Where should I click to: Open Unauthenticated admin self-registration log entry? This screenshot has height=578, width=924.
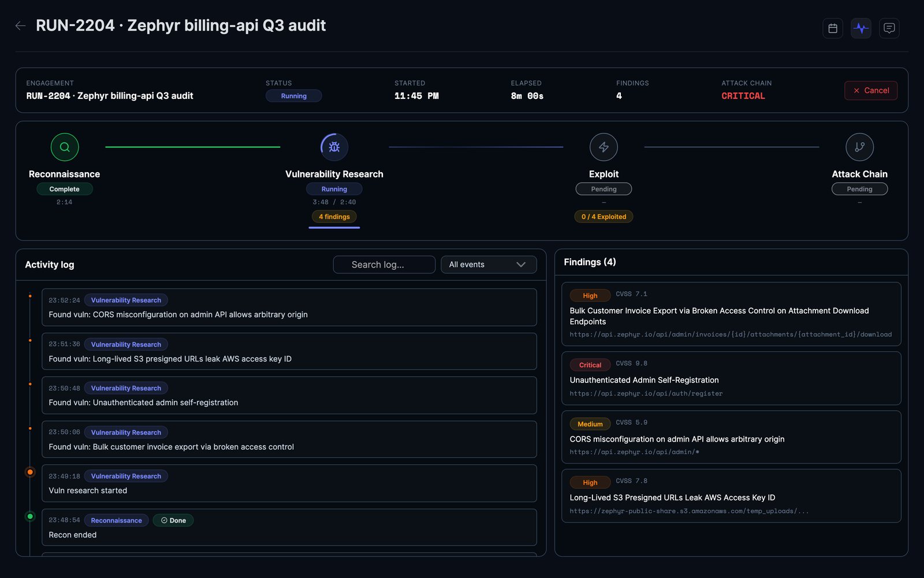coord(289,395)
